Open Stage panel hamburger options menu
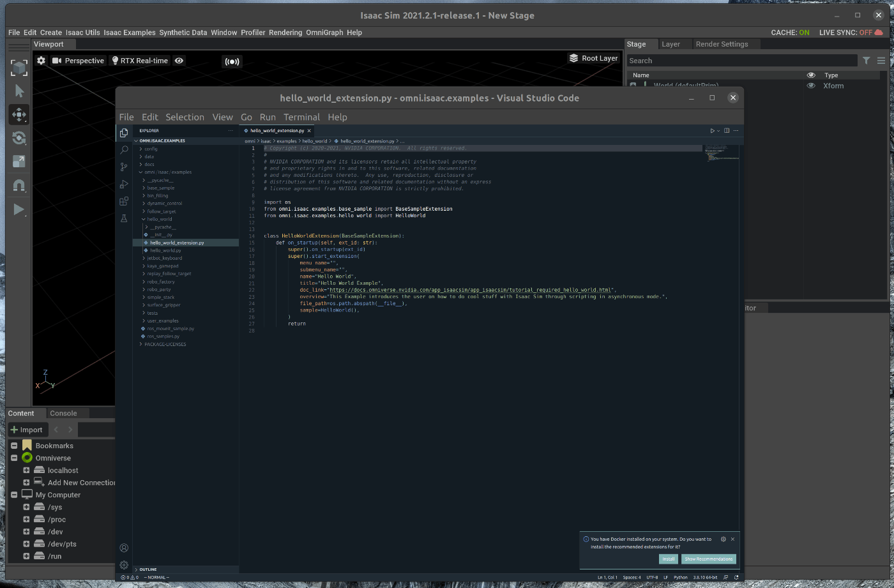The height and width of the screenshot is (588, 894). point(881,61)
